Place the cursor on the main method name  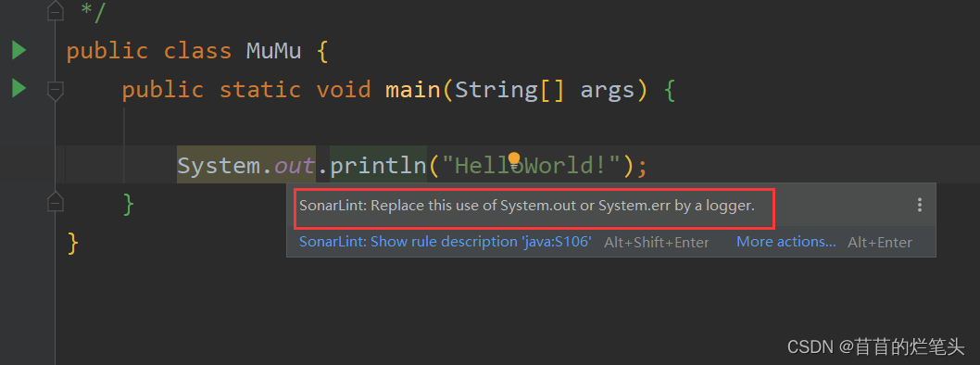point(413,90)
